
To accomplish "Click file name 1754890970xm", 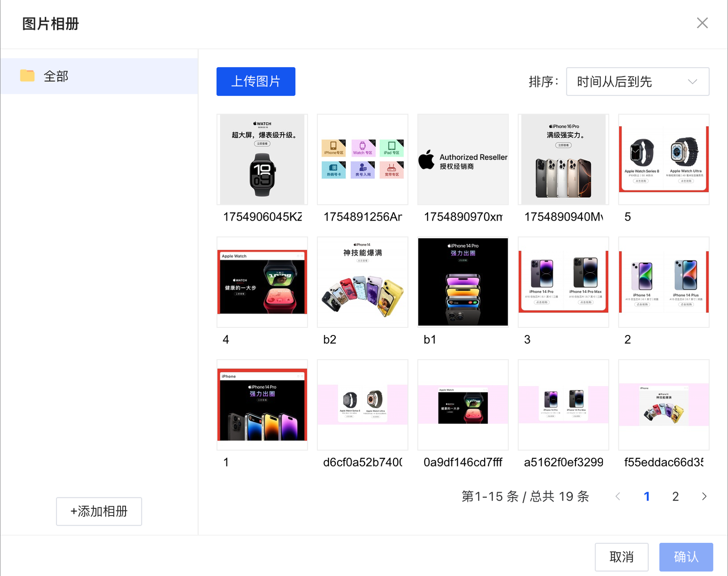I will 463,217.
